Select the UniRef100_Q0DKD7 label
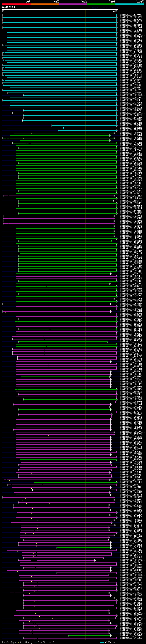This screenshot has height=644, width=146. pyautogui.click(x=131, y=636)
